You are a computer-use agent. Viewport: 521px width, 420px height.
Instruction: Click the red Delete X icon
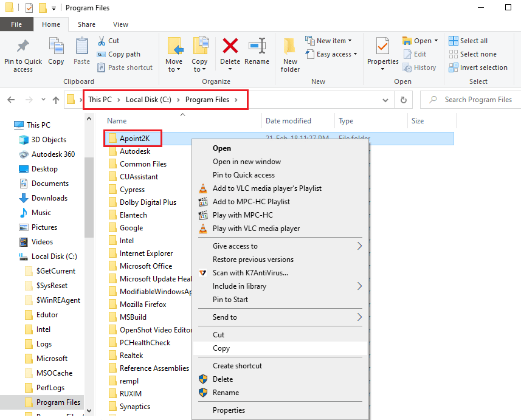pyautogui.click(x=230, y=46)
